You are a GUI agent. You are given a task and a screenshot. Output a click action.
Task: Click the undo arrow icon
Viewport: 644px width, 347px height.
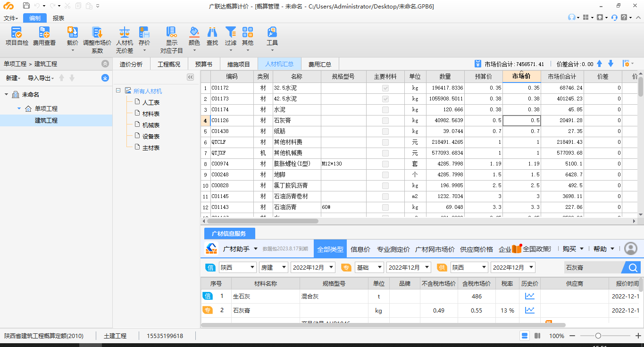point(37,6)
